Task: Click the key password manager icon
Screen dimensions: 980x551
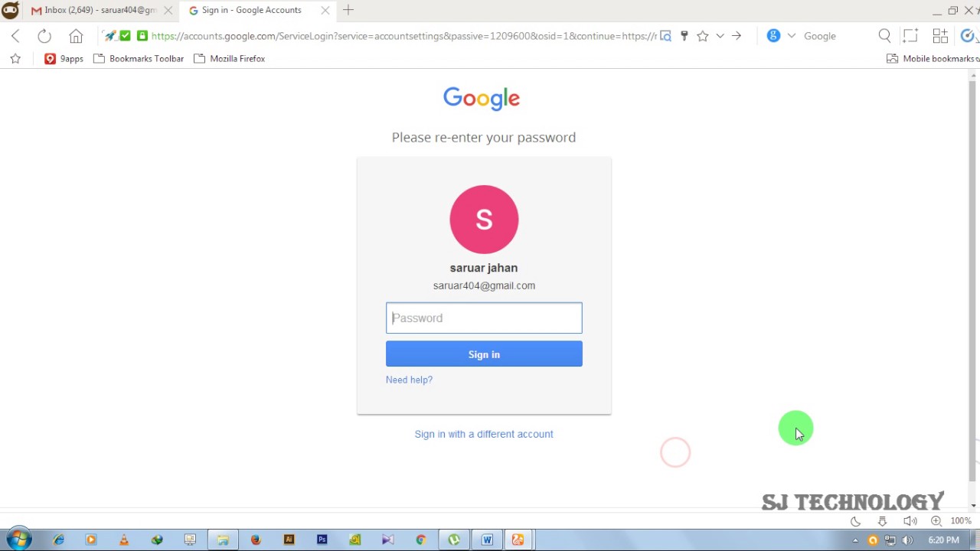Action: tap(684, 36)
